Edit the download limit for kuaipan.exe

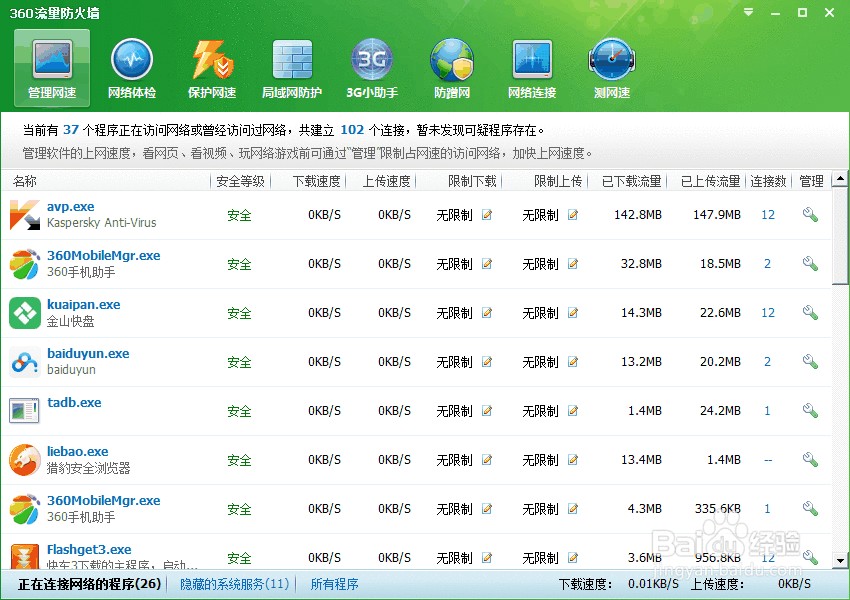pos(487,313)
